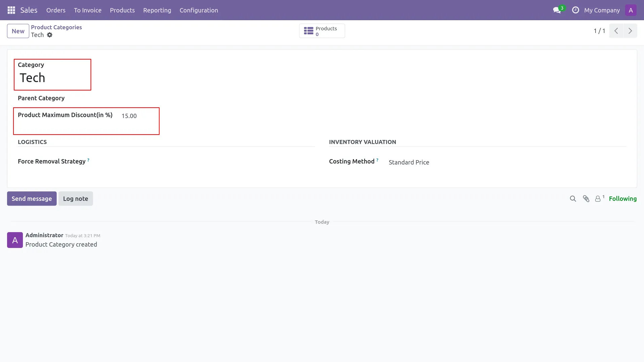Open the gear actions menu beside Tech
The width and height of the screenshot is (644, 362).
click(50, 35)
